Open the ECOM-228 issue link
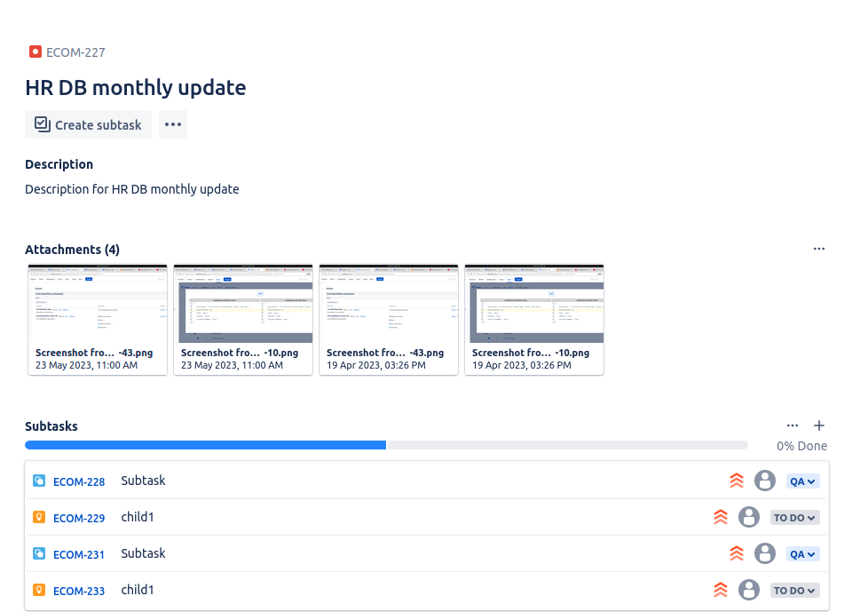The image size is (868, 612). 79,481
